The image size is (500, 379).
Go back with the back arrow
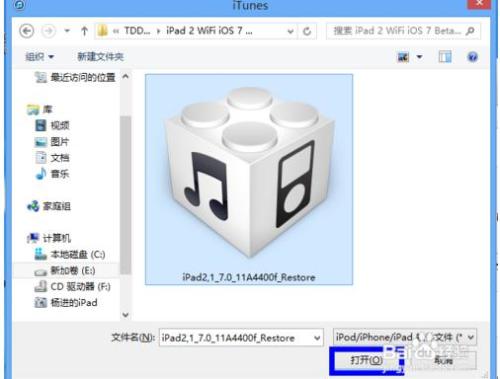[27, 31]
